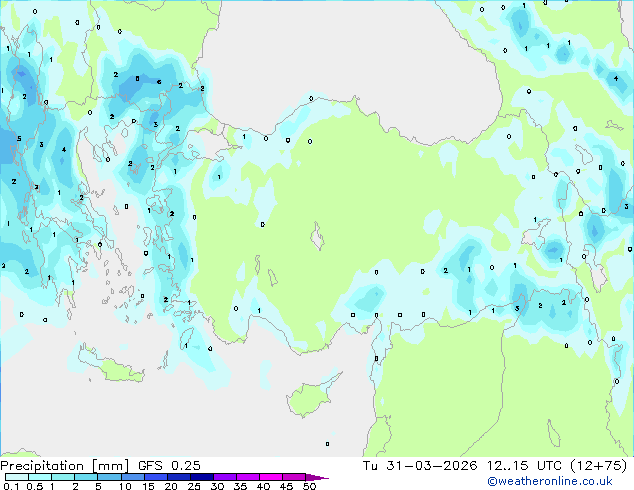
Task: Click the '35' legend scale label
Action: (x=240, y=486)
